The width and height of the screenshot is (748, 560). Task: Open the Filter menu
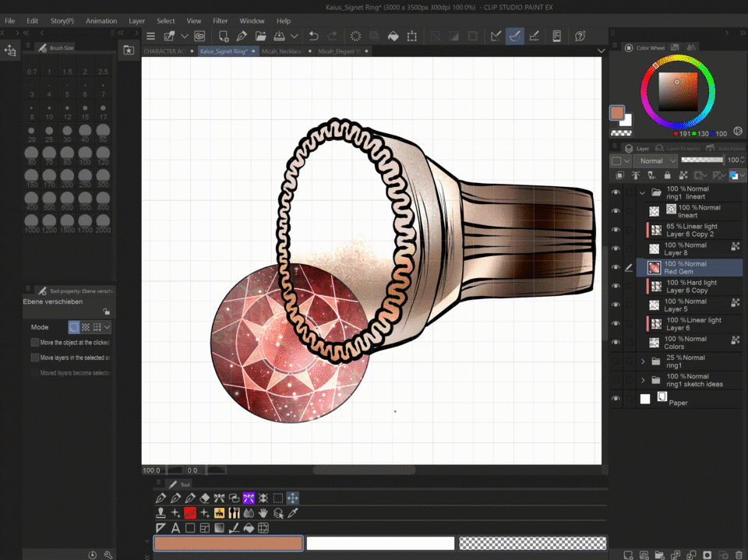click(221, 21)
